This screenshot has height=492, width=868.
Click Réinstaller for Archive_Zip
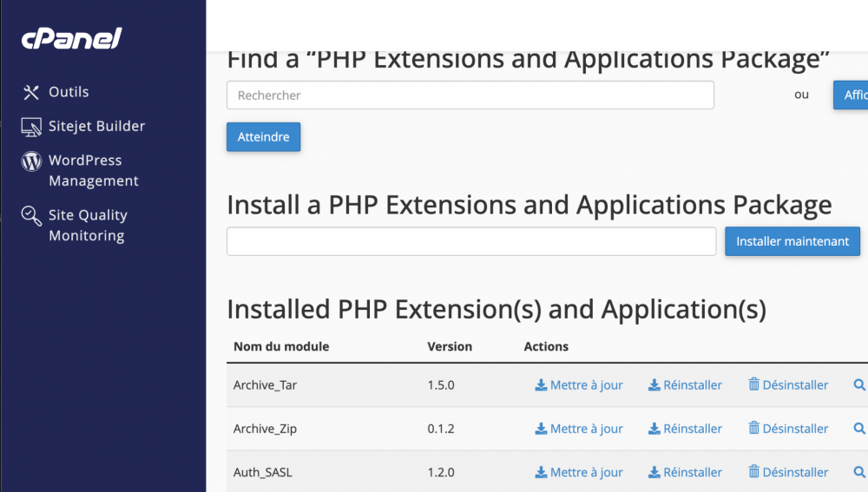(x=685, y=429)
